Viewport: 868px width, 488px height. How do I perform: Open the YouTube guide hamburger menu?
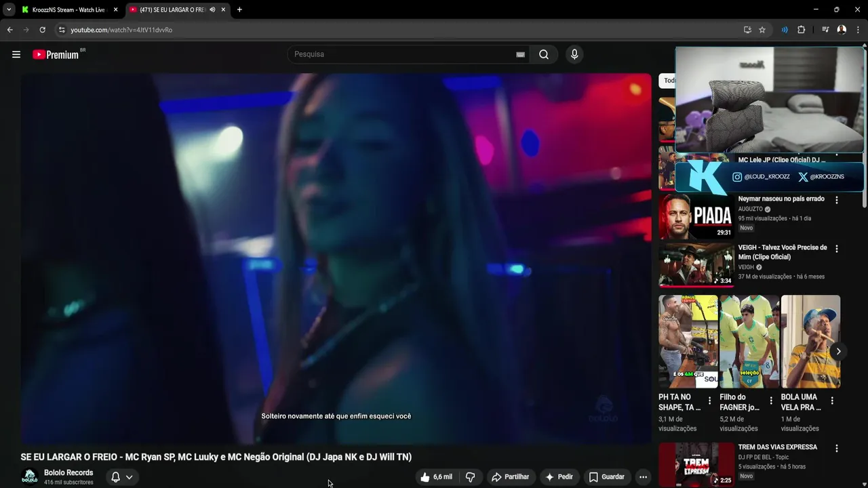click(16, 54)
